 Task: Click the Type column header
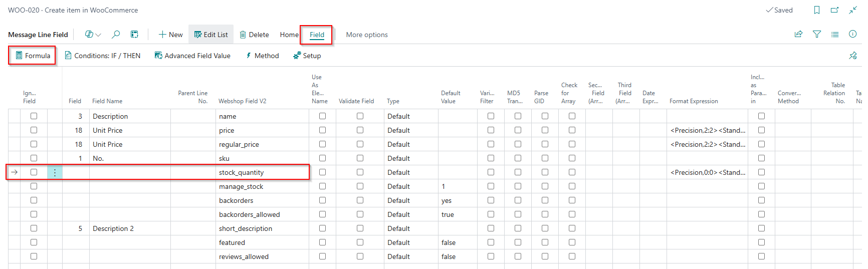pyautogui.click(x=393, y=101)
